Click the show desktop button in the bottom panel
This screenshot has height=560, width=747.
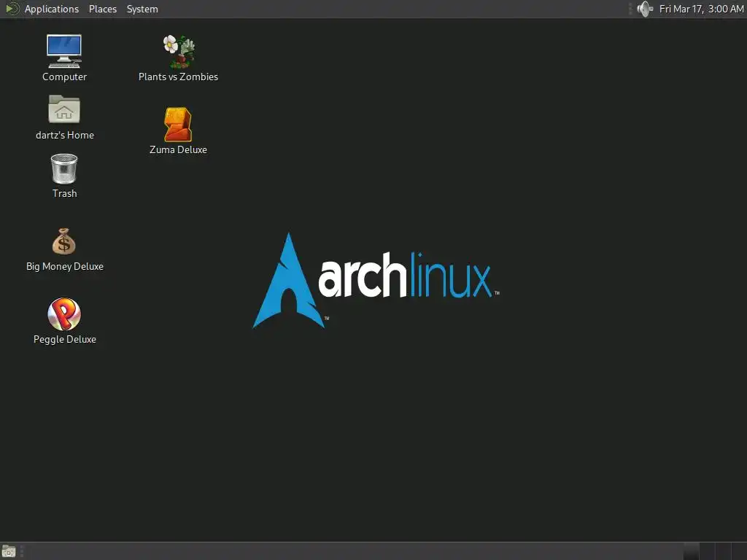pyautogui.click(x=9, y=551)
